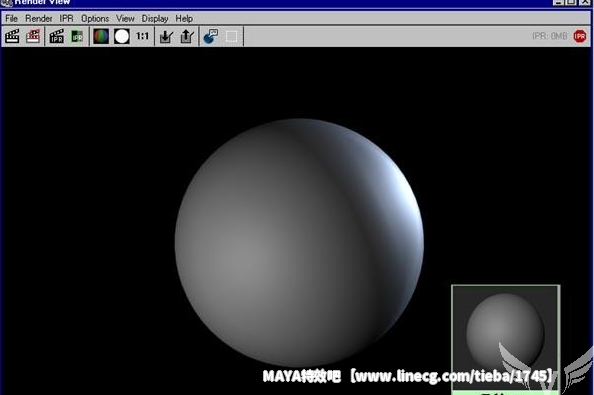This screenshot has height=395, width=594.
Task: Click the red IPR stop button
Action: 580,36
